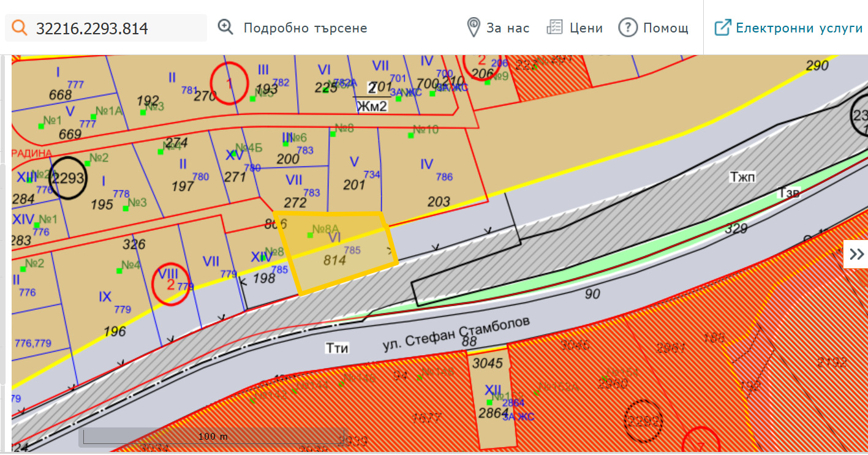Open the Помощ help page
The height and width of the screenshot is (455, 868).
point(666,28)
